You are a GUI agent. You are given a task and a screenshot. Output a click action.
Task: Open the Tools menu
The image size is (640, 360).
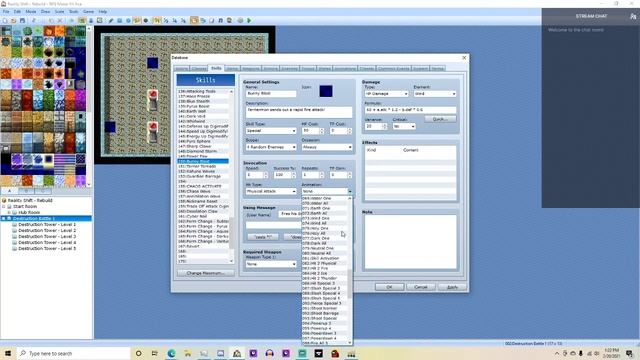click(73, 11)
